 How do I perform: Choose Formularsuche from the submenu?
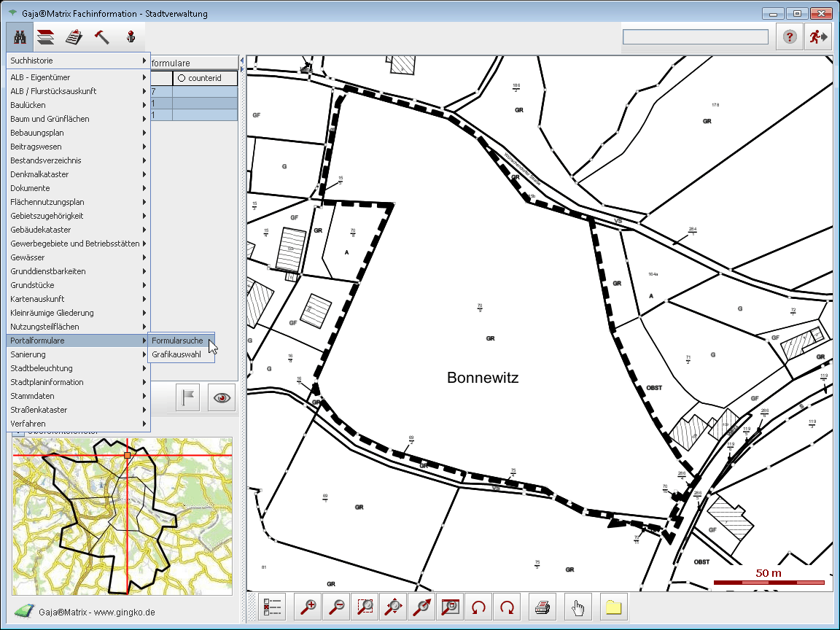[177, 341]
